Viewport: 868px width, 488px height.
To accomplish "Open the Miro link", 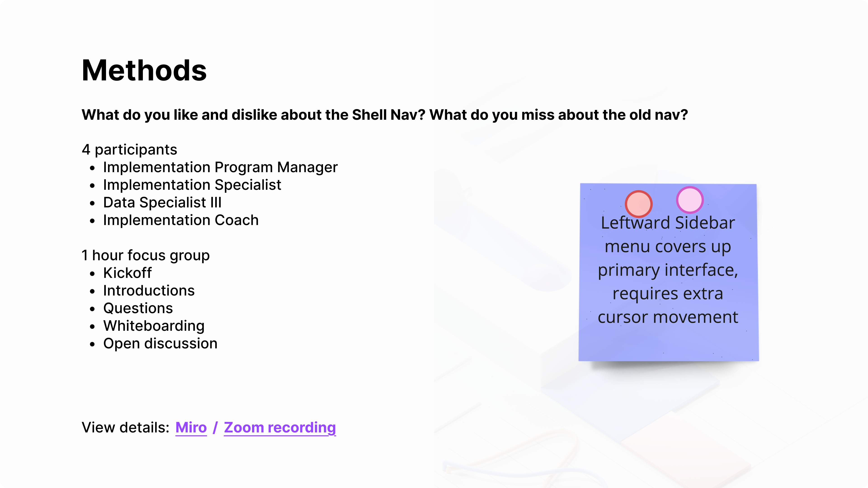I will pyautogui.click(x=191, y=427).
